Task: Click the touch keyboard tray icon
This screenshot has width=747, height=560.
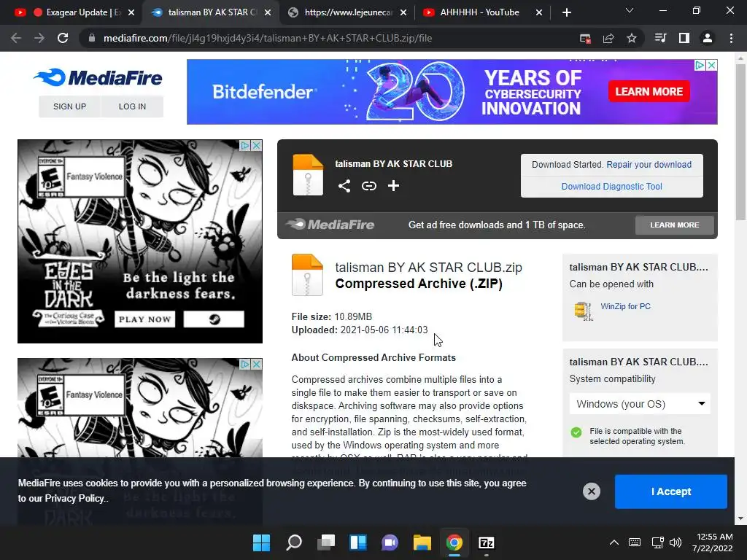Action: 635,542
